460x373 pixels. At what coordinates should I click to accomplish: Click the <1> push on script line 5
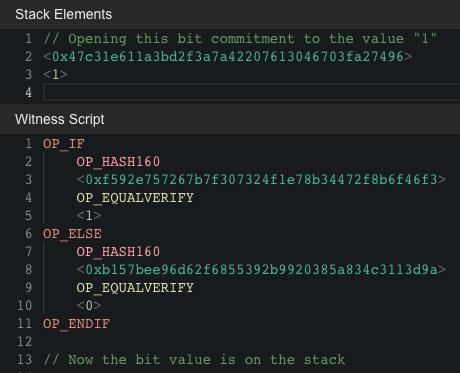89,216
